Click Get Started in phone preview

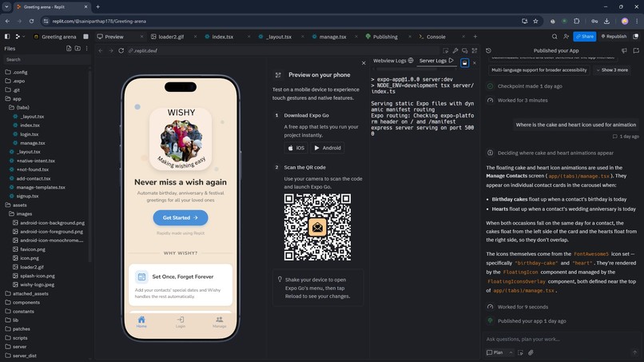point(181,218)
